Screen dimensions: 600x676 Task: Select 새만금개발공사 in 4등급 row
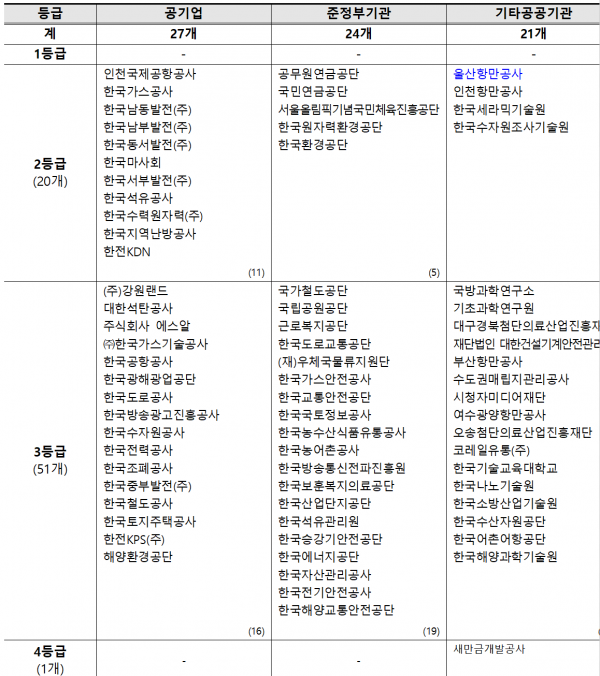(x=489, y=649)
